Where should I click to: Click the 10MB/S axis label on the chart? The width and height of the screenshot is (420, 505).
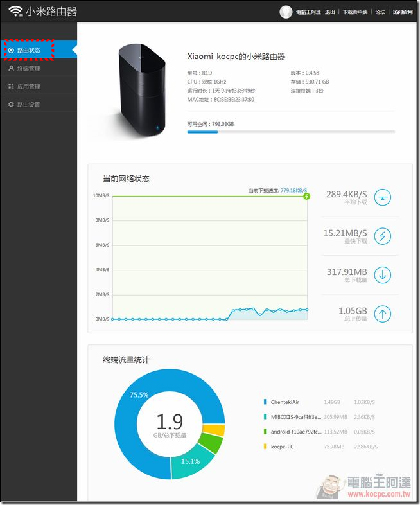point(101,195)
